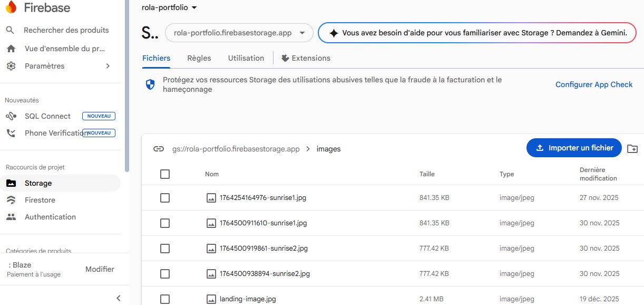
Task: Check the box for 1764254164976-sunrise1.jpg
Action: [165, 198]
